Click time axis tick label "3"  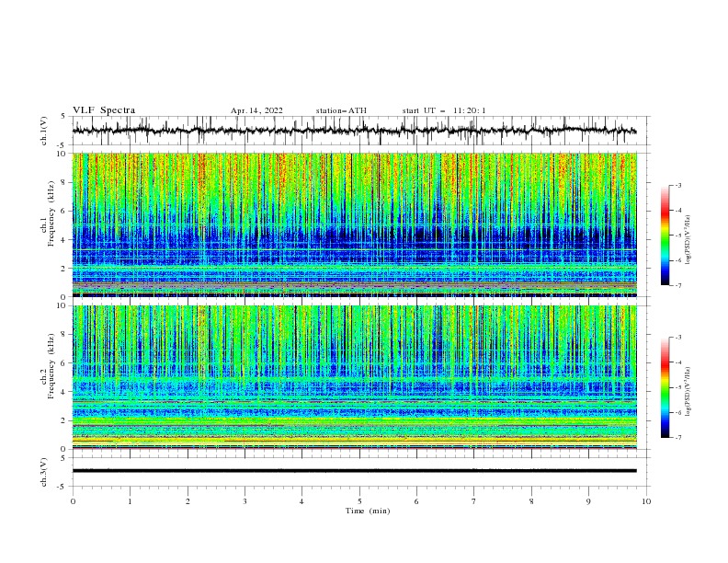tap(245, 501)
